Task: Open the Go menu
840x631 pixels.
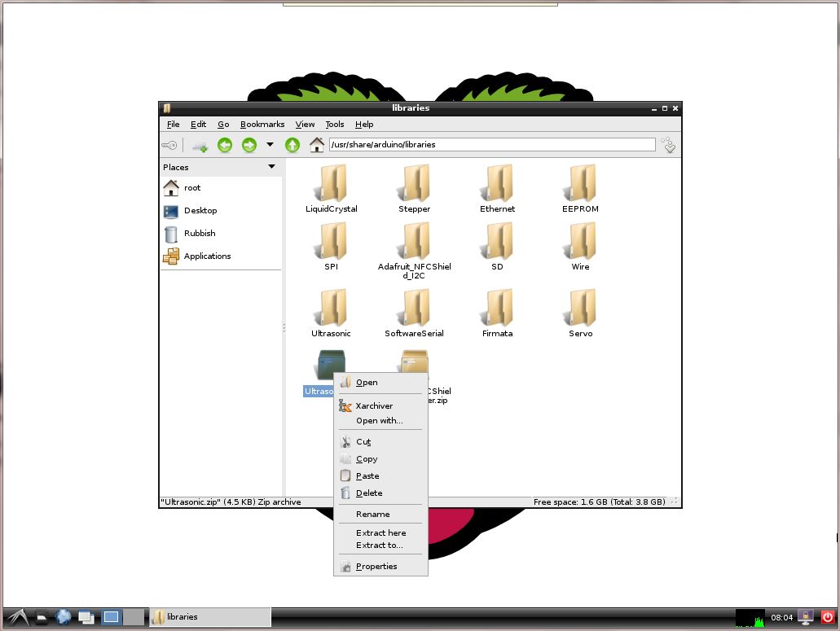Action: [x=223, y=125]
